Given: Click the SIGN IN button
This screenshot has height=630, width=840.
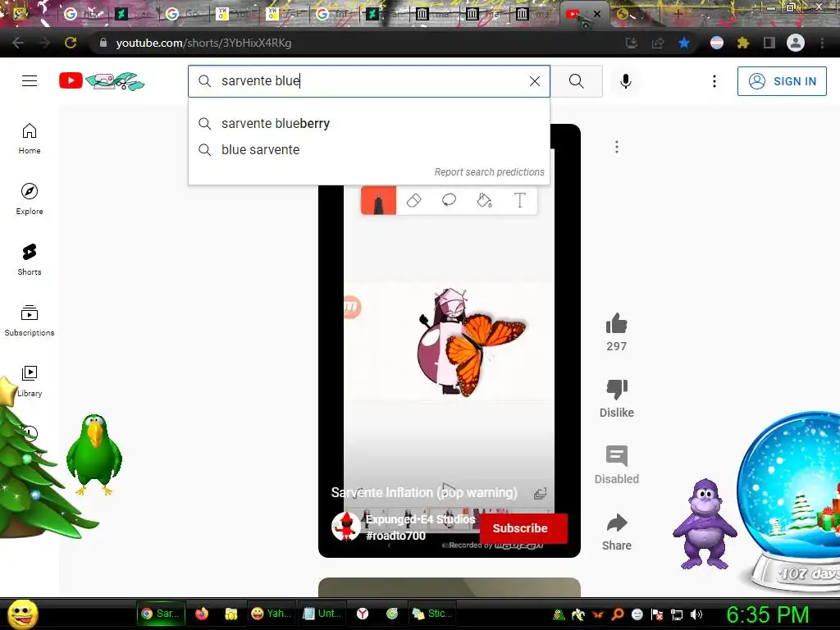Looking at the screenshot, I should (782, 81).
